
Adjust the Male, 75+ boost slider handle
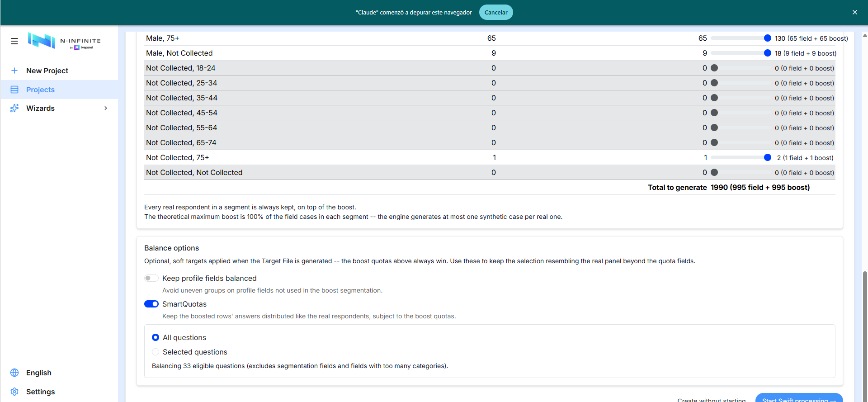768,38
